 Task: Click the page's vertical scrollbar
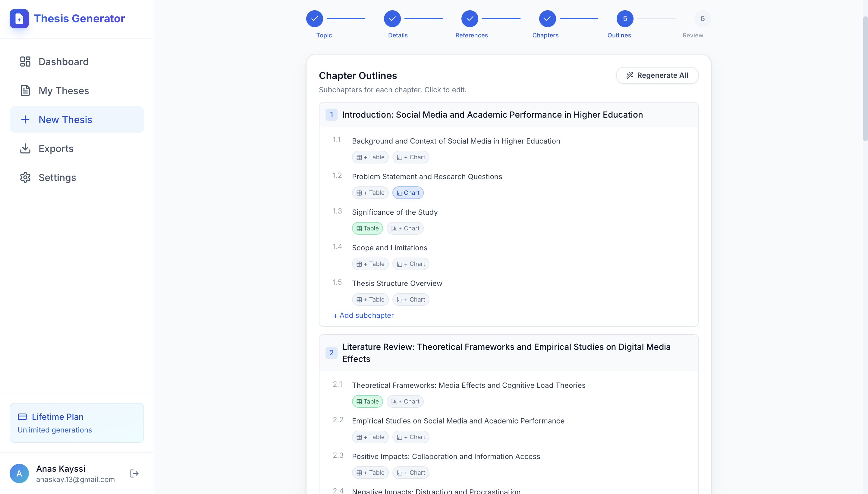(x=865, y=78)
